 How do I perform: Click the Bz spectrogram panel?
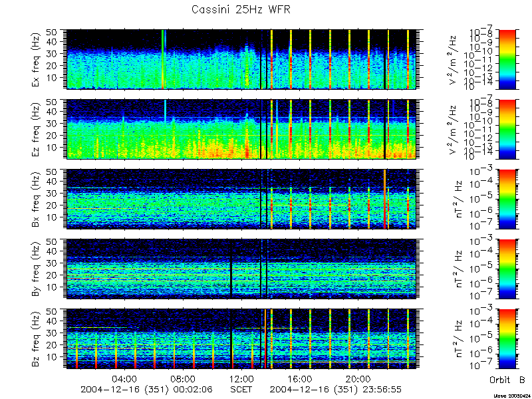241,339
